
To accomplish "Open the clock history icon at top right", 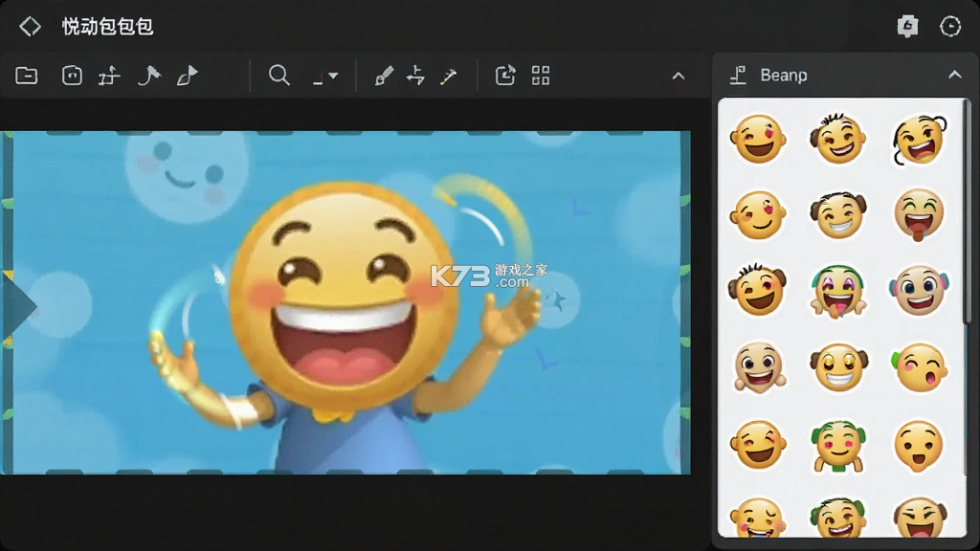I will [x=950, y=26].
